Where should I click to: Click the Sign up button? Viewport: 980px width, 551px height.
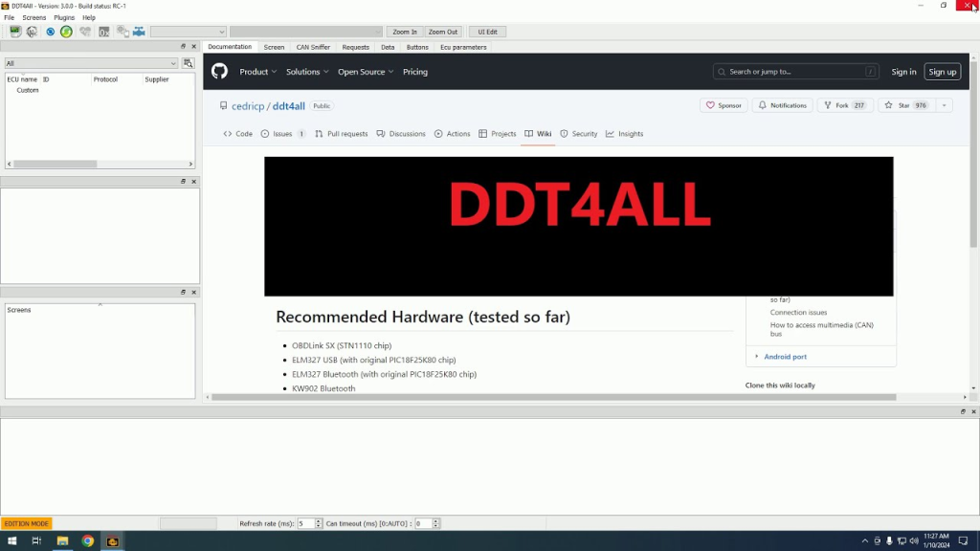click(943, 72)
